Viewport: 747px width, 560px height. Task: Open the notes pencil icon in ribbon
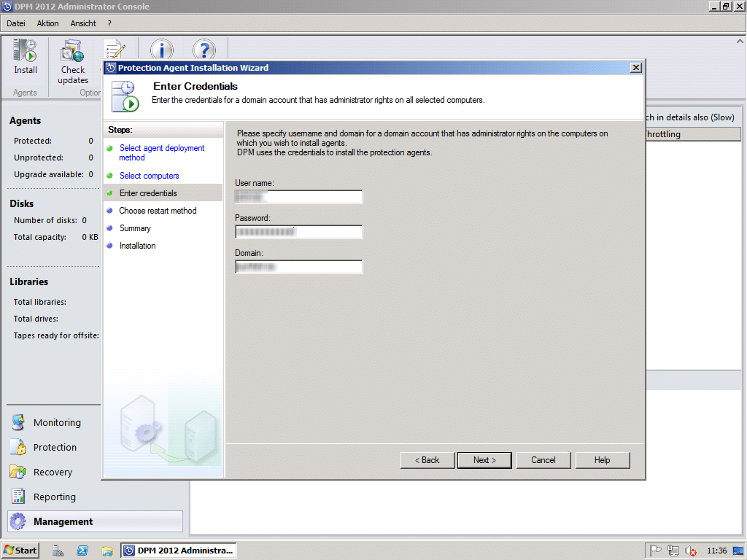pos(115,49)
